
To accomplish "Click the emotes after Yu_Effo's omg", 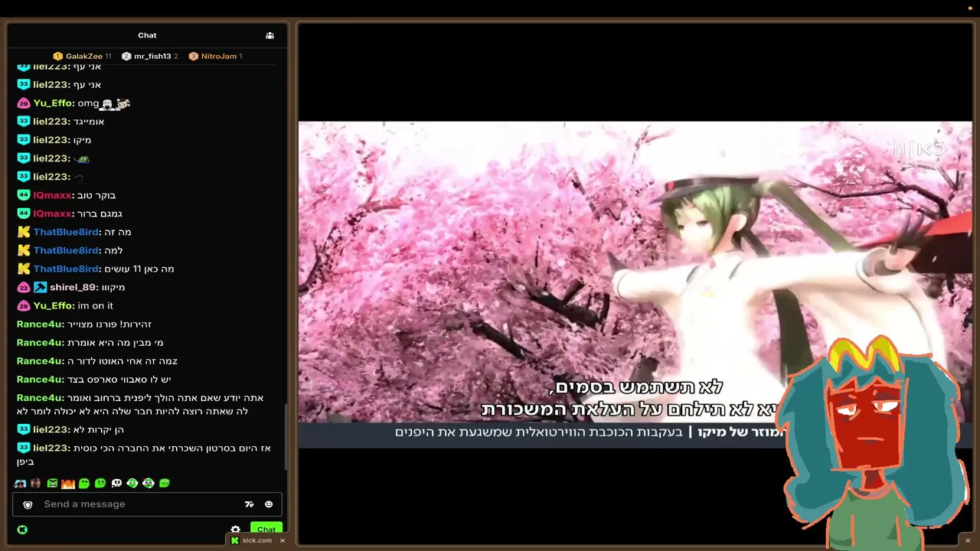I will coord(116,103).
